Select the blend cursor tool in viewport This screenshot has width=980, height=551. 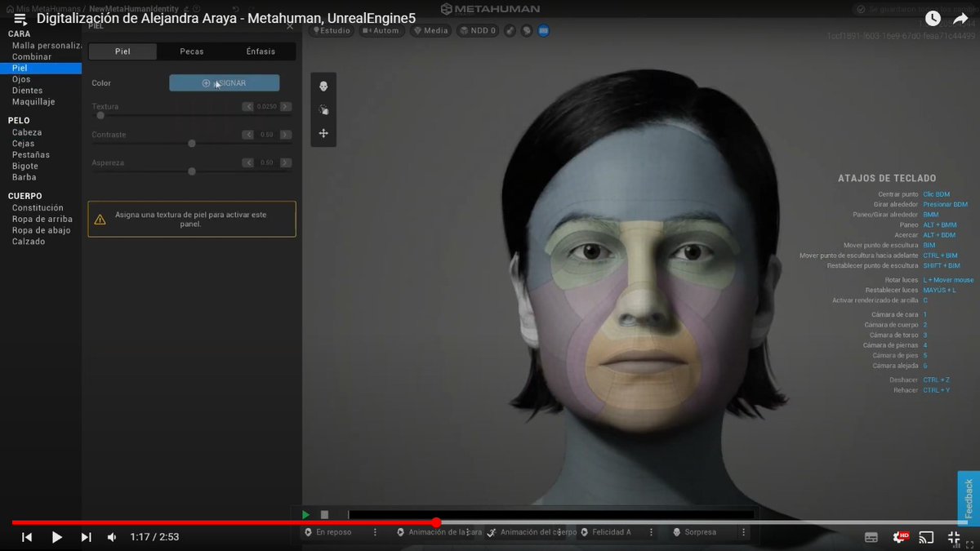pos(323,109)
